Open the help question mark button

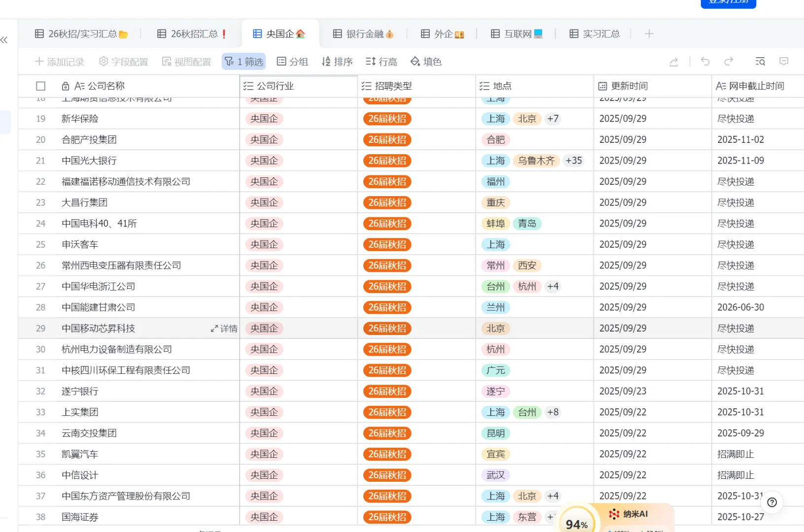pyautogui.click(x=772, y=502)
